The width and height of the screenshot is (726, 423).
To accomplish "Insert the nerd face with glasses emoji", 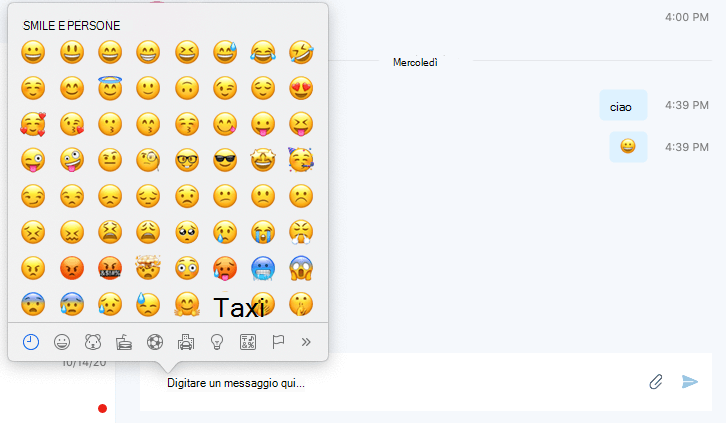I will point(187,160).
